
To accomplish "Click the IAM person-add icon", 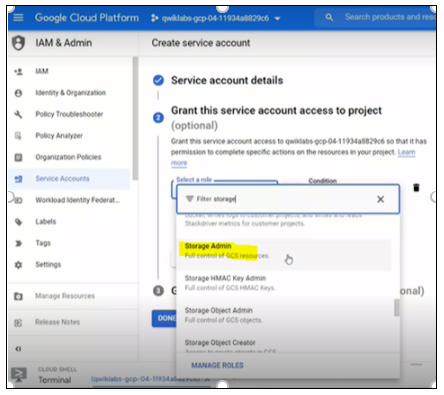I will pos(18,71).
